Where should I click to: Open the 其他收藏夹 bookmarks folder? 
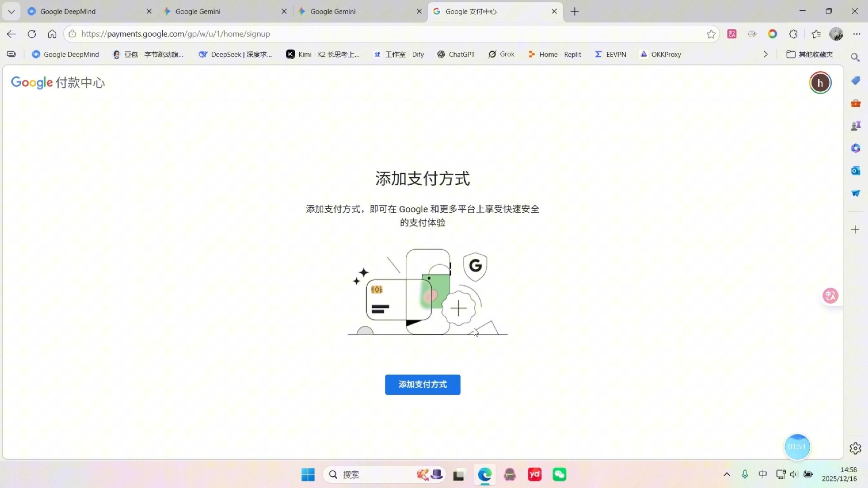(x=810, y=54)
